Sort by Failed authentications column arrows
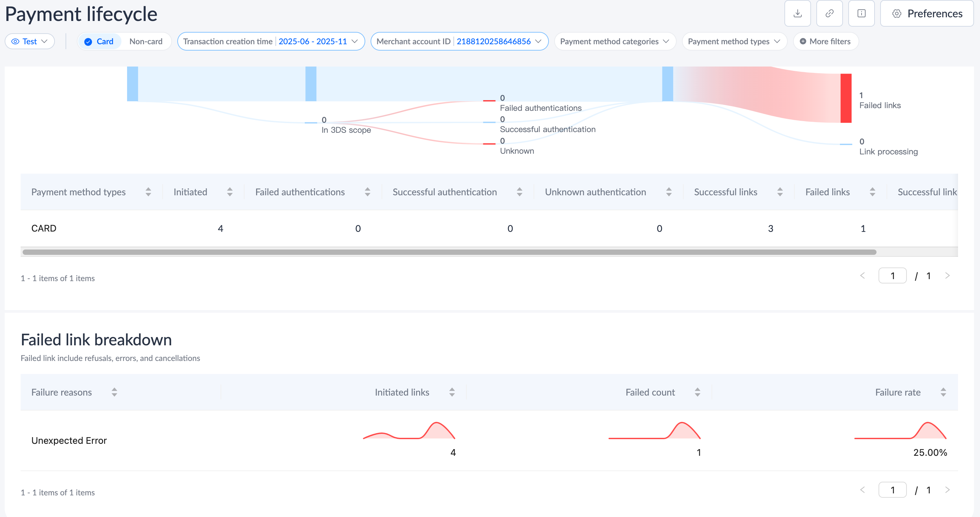The height and width of the screenshot is (517, 980). click(367, 192)
